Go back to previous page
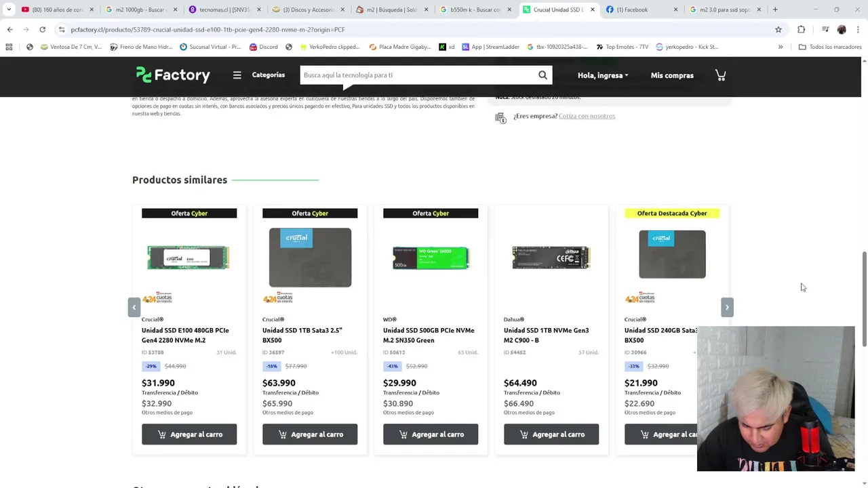Image resolution: width=868 pixels, height=488 pixels. (9, 29)
